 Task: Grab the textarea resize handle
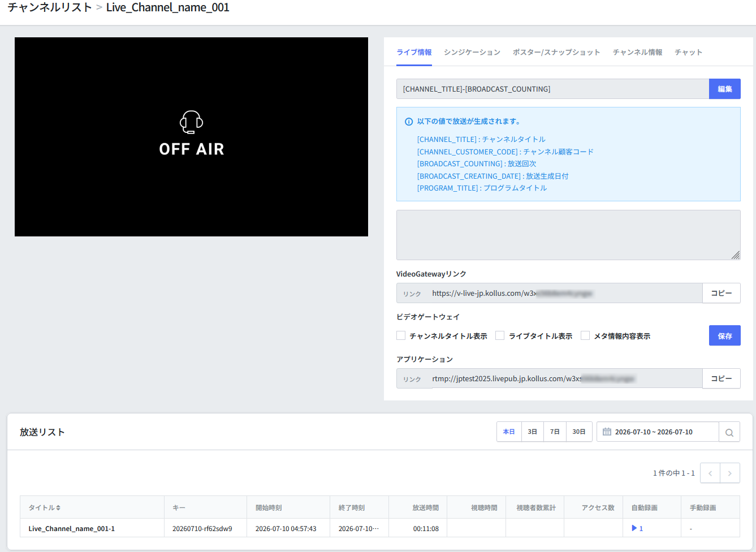736,255
